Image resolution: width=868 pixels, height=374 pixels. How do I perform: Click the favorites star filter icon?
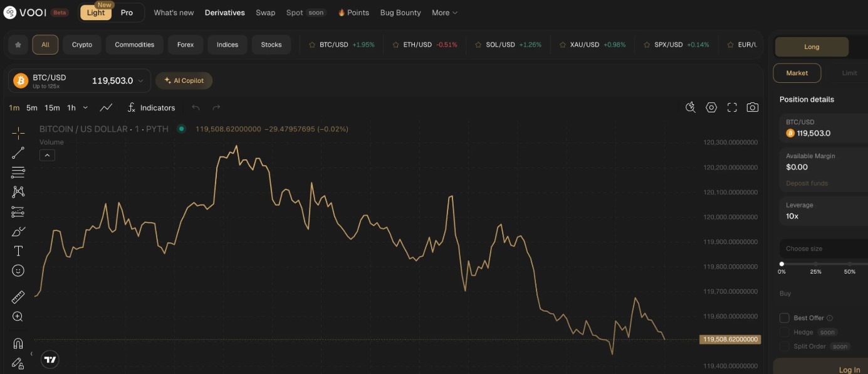coord(18,45)
